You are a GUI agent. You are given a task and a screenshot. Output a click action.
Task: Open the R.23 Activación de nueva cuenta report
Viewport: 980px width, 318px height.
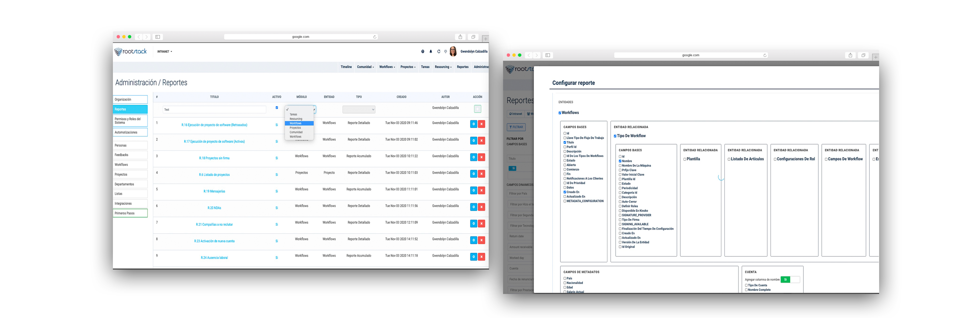(214, 241)
